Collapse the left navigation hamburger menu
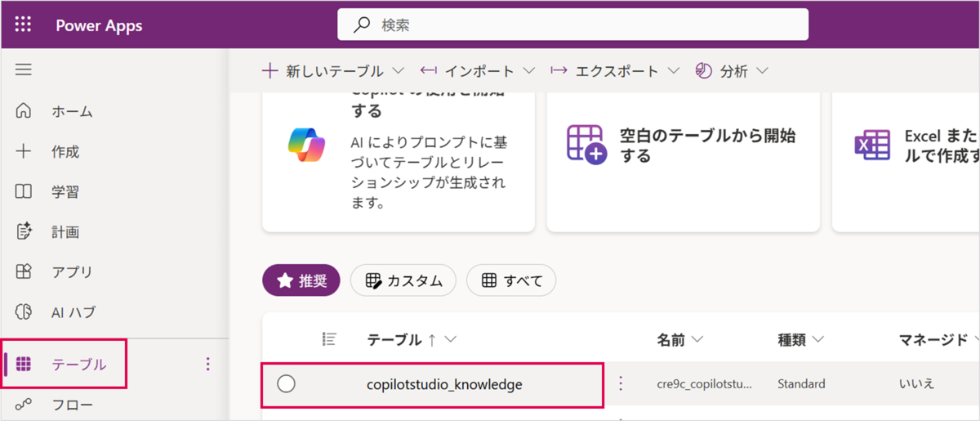The height and width of the screenshot is (421, 980). tap(24, 70)
